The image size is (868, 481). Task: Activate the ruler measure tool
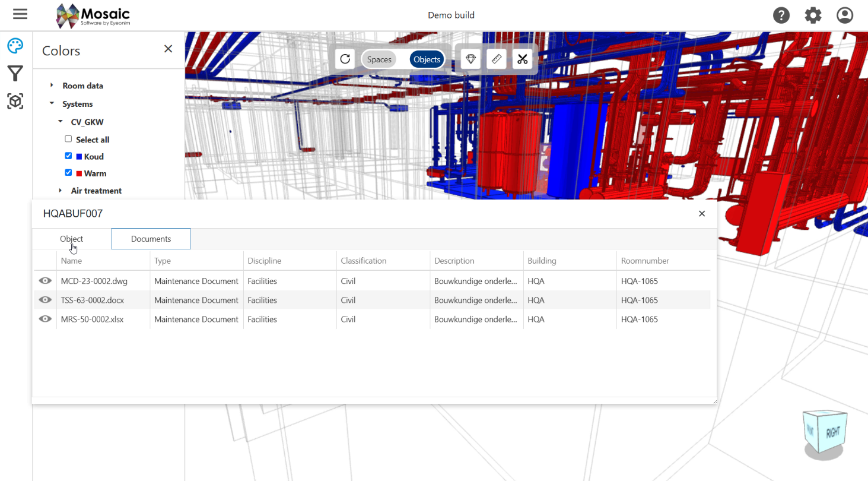pos(497,59)
